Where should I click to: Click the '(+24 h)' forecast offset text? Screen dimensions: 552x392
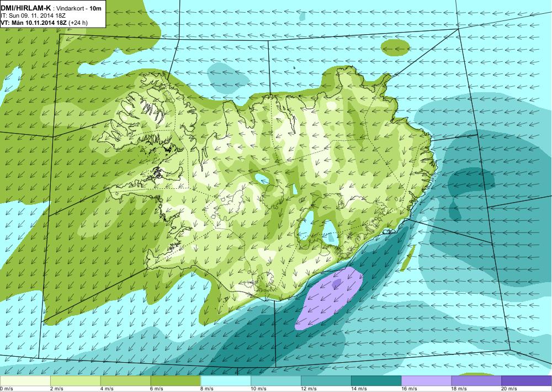tap(78, 23)
